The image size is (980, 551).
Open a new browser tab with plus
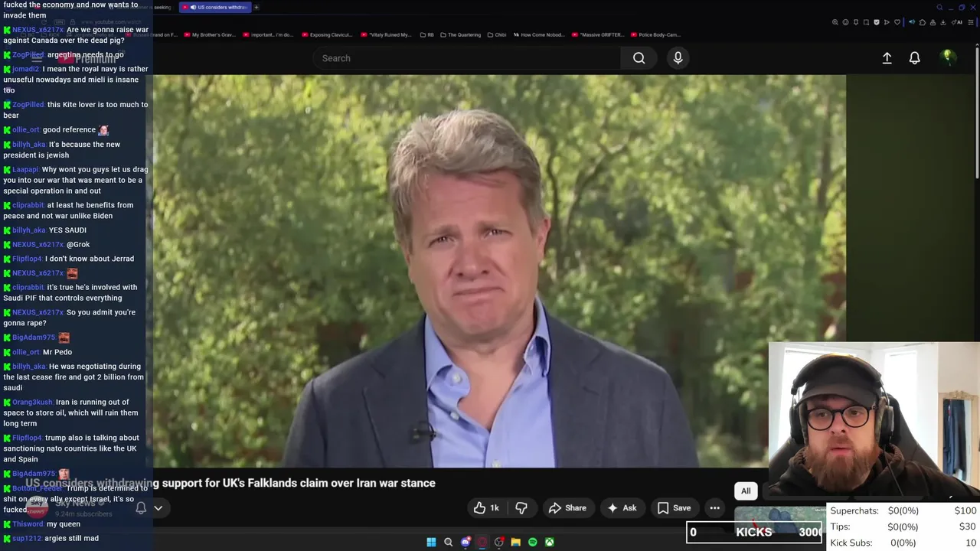click(x=256, y=7)
